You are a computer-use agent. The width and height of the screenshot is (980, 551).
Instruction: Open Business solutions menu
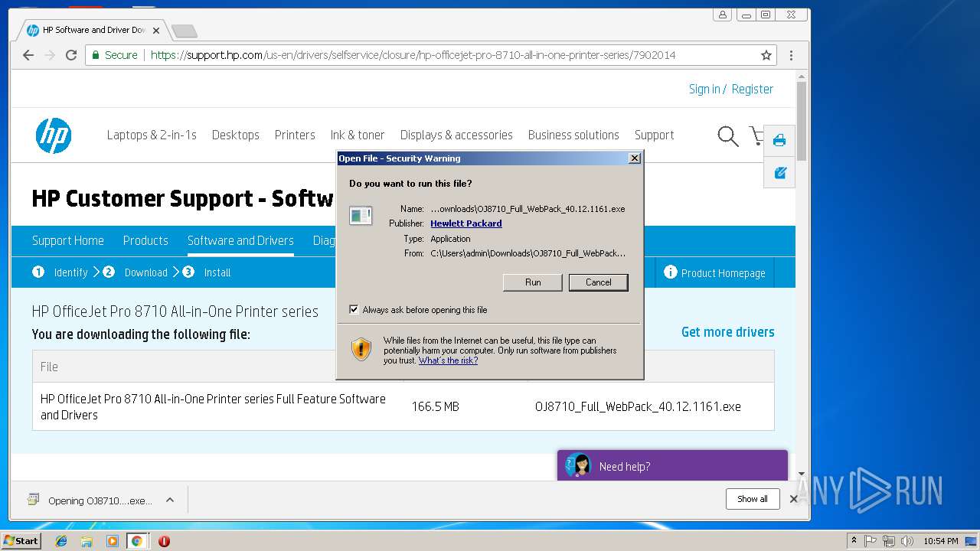tap(573, 135)
